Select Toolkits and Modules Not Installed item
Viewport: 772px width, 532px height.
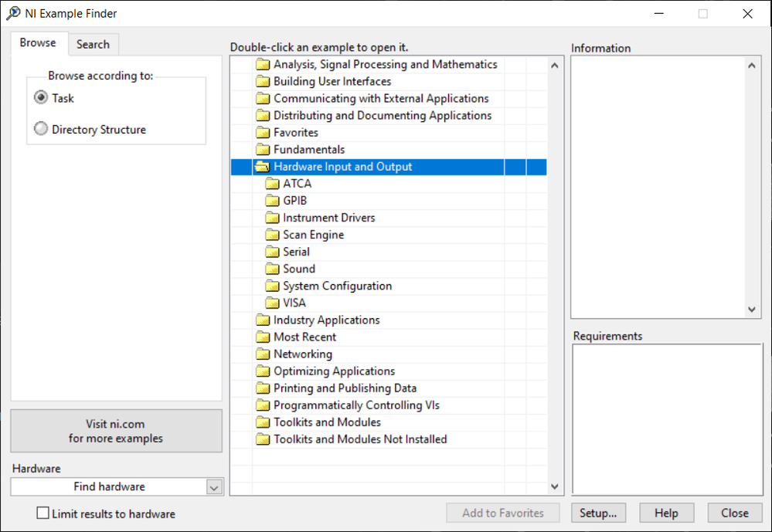(x=360, y=439)
